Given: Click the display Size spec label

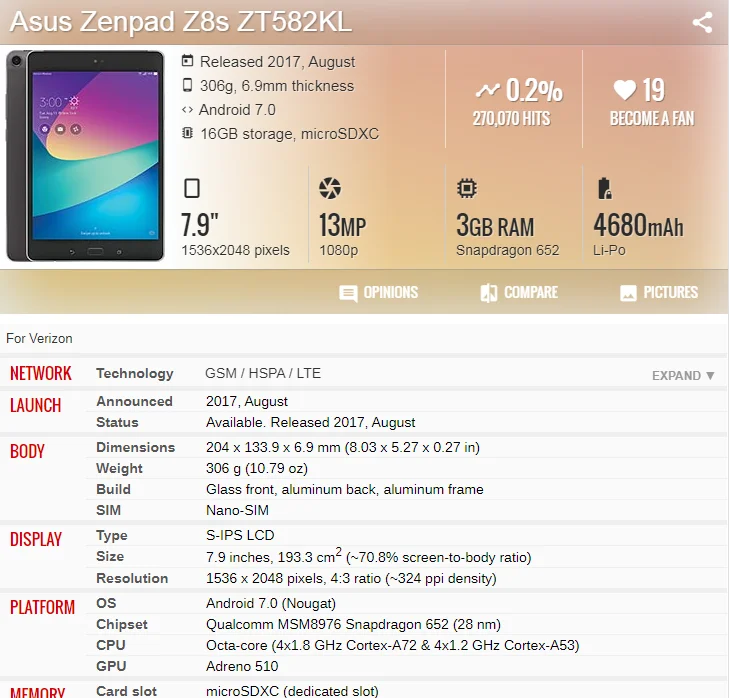Looking at the screenshot, I should [110, 557].
